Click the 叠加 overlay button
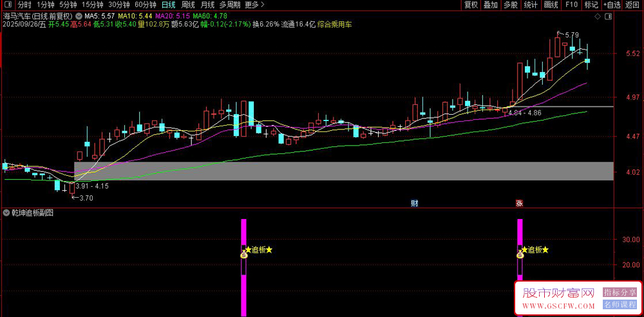The height and width of the screenshot is (317, 644). click(491, 5)
